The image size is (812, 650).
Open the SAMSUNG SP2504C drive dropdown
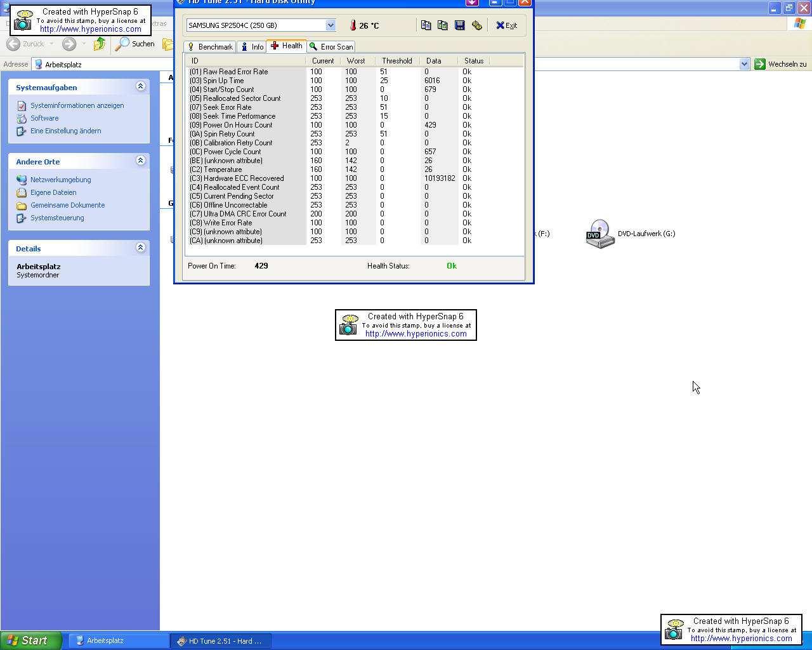click(331, 25)
